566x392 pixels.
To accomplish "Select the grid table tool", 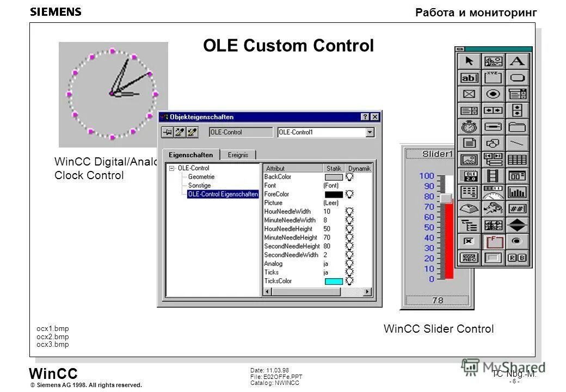I will click(x=517, y=160).
